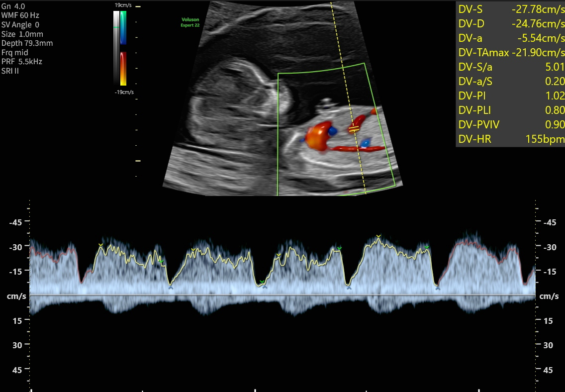The width and height of the screenshot is (565, 392).
Task: Click the Doppler spectrum zero baseline
Action: point(282,295)
